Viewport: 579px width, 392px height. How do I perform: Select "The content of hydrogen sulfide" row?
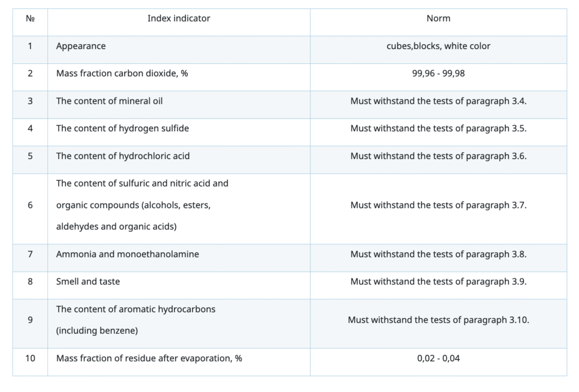pyautogui.click(x=122, y=128)
